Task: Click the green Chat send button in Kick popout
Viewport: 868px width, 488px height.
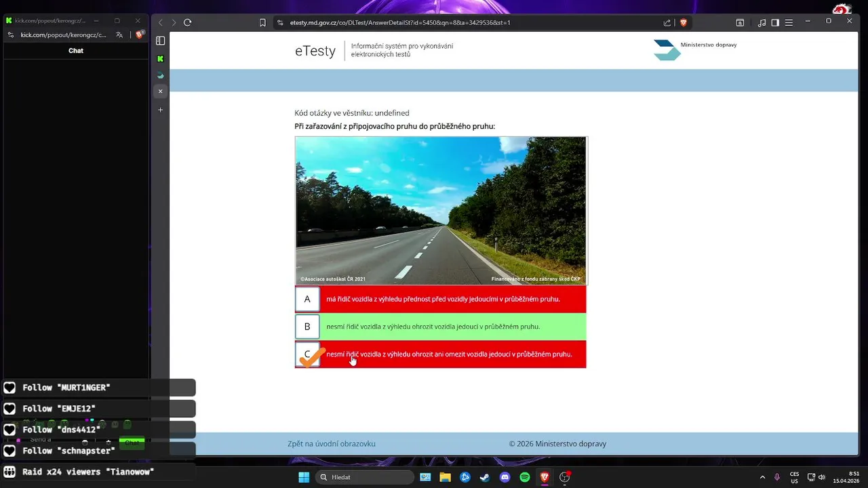Action: (132, 443)
